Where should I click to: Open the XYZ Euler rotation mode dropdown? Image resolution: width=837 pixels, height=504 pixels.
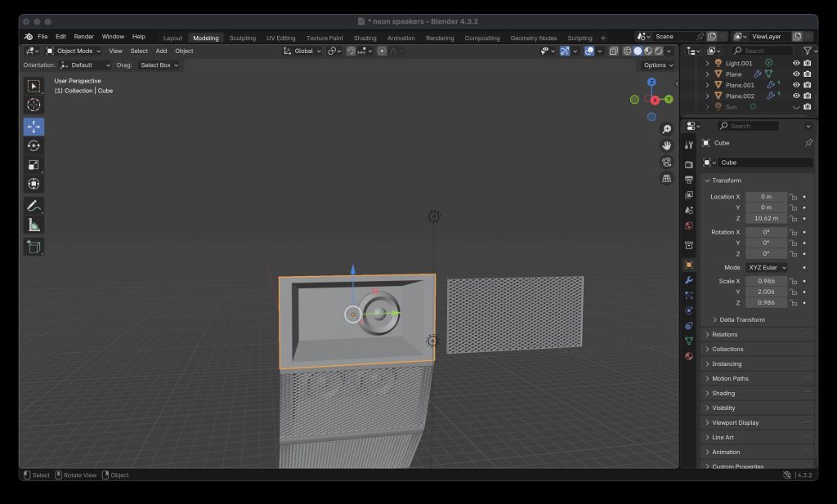point(767,267)
